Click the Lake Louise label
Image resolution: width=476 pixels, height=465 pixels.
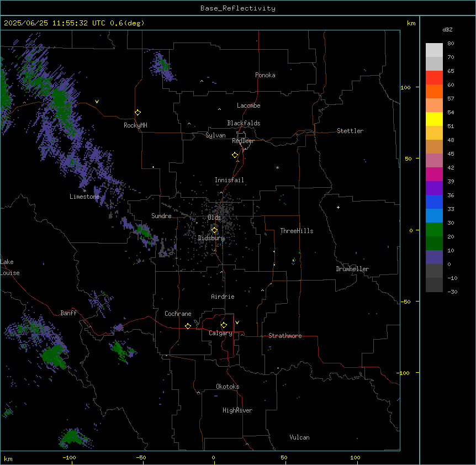point(9,267)
